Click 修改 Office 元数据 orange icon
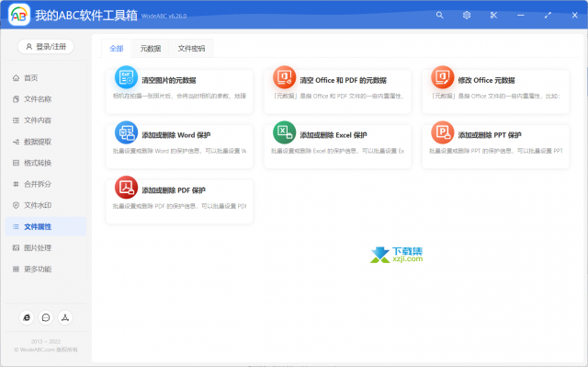The image size is (588, 367). (x=443, y=77)
